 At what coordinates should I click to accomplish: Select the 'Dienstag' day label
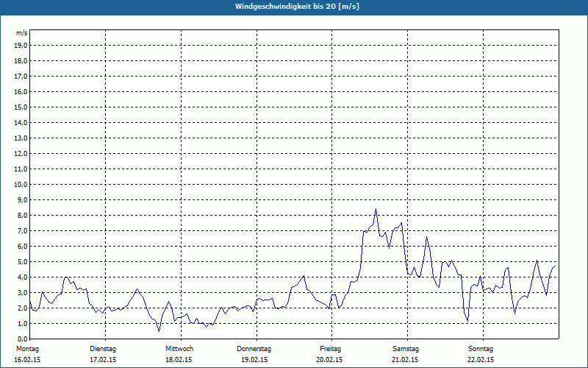pyautogui.click(x=103, y=349)
